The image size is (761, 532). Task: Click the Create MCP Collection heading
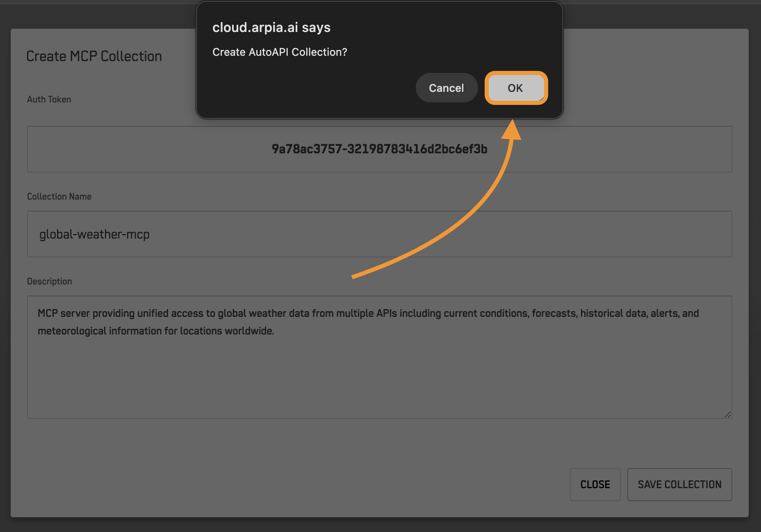pyautogui.click(x=94, y=56)
